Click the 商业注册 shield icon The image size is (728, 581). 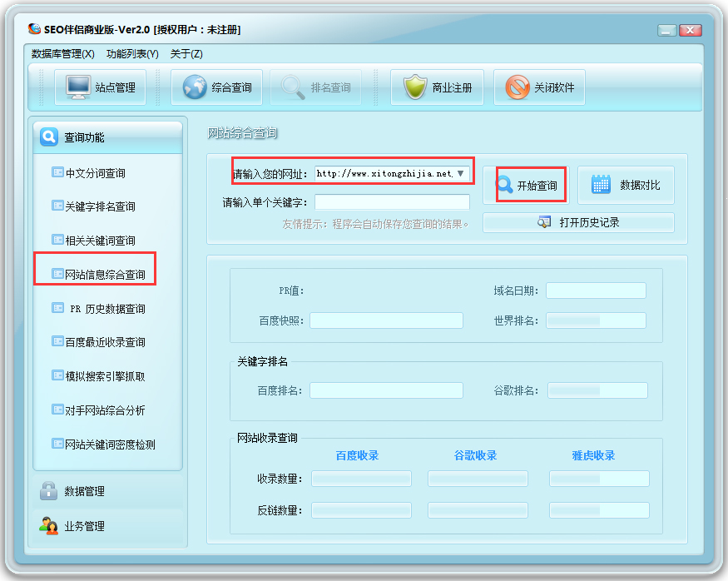pos(414,87)
